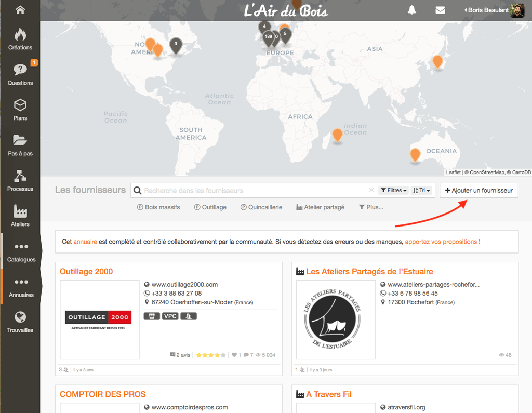Click the 189 cluster marker in Europe

[x=269, y=38]
